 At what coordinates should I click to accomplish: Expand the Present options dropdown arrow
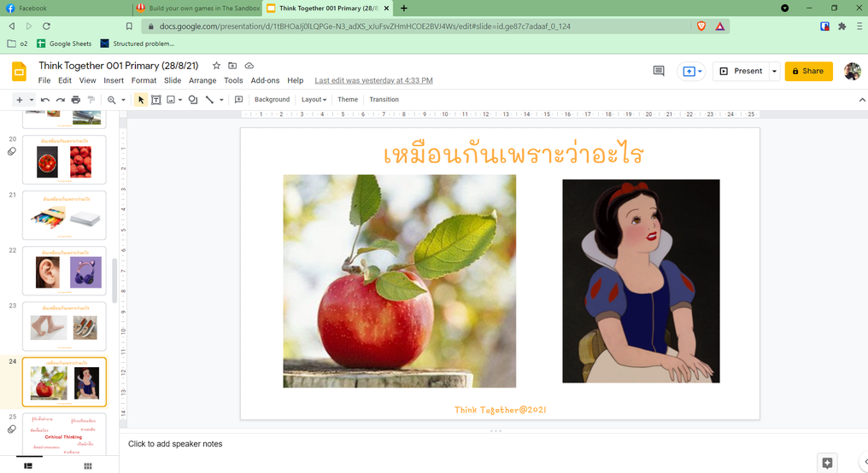[x=774, y=71]
